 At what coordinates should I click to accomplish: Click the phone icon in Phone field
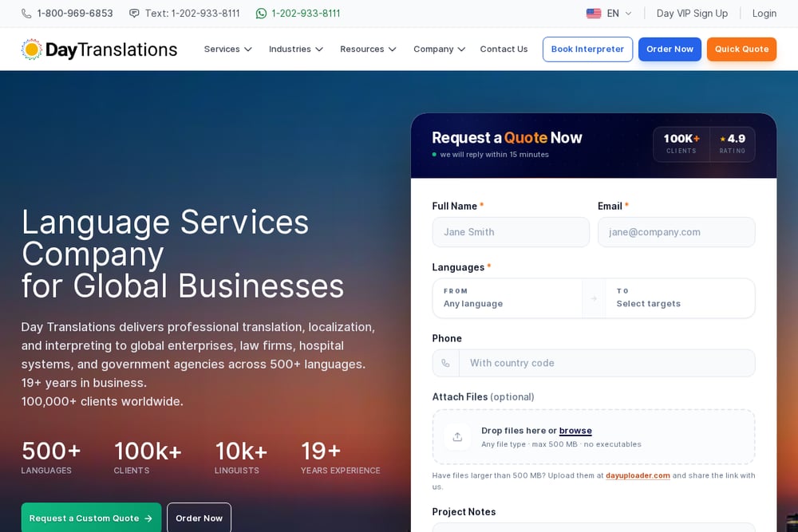pyautogui.click(x=446, y=363)
